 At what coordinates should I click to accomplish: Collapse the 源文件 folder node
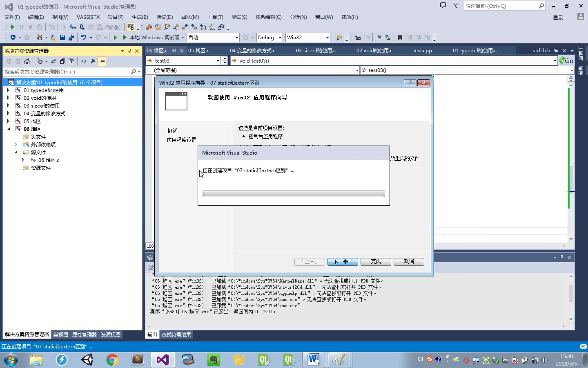[16, 152]
